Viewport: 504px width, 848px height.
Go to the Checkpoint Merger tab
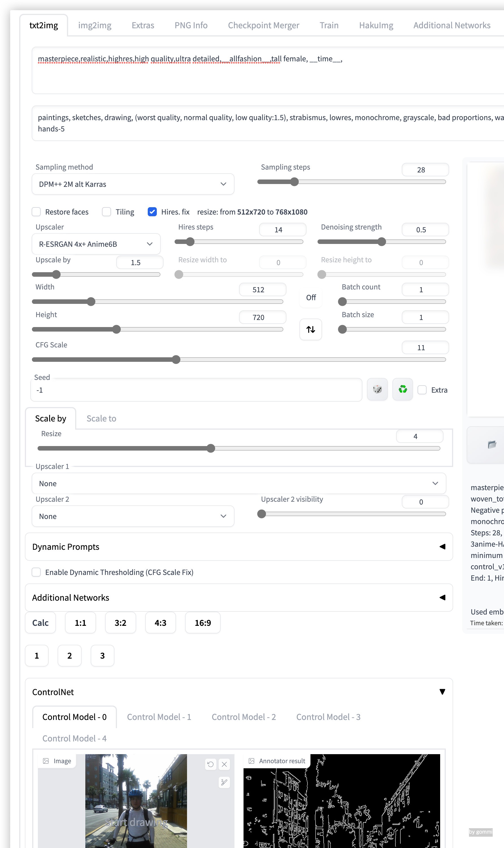264,25
